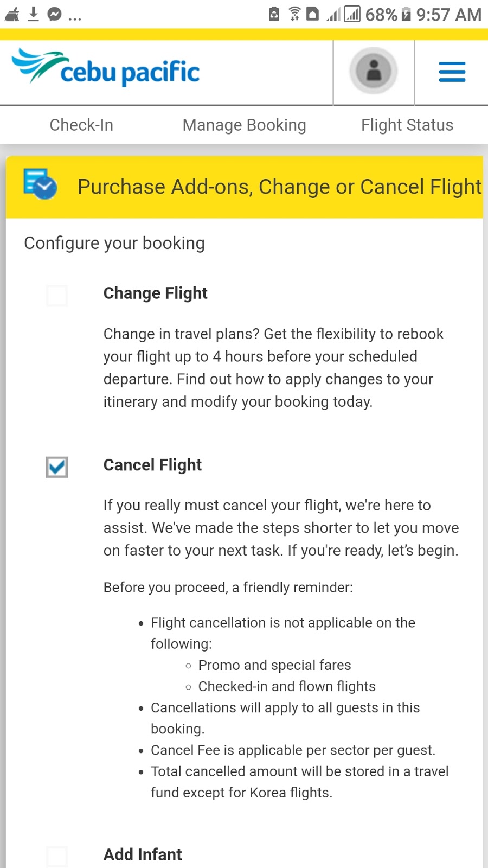Uncheck the Cancel Flight checkbox
Screen dimensions: 488x868
[x=57, y=468]
